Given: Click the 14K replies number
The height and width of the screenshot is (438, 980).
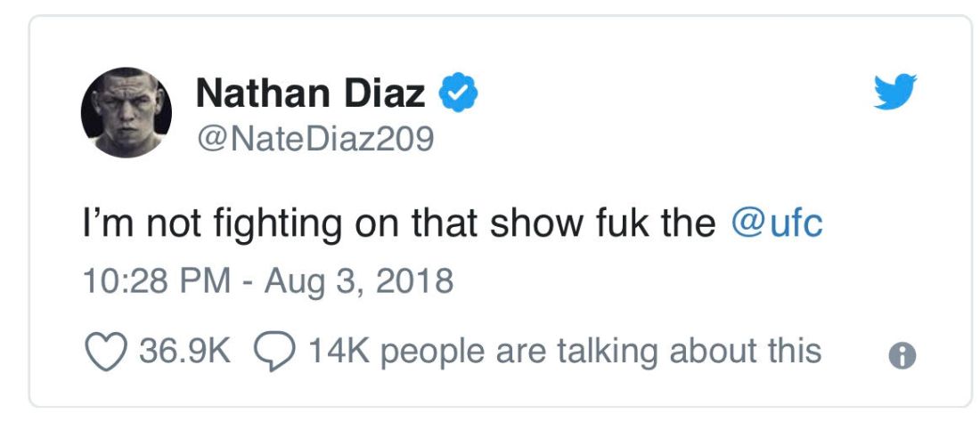Looking at the screenshot, I should point(332,351).
